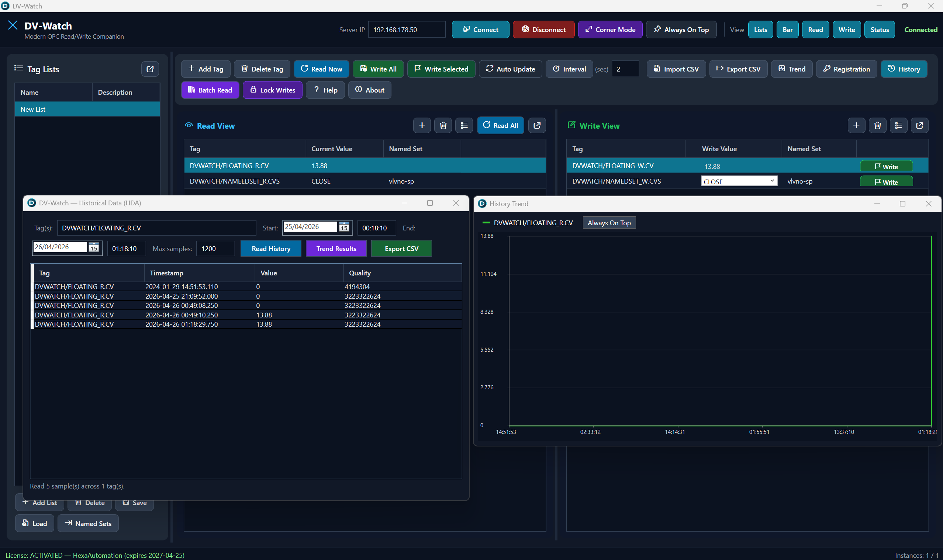943x560 pixels.
Task: Open the End date calendar picker
Action: coord(94,247)
